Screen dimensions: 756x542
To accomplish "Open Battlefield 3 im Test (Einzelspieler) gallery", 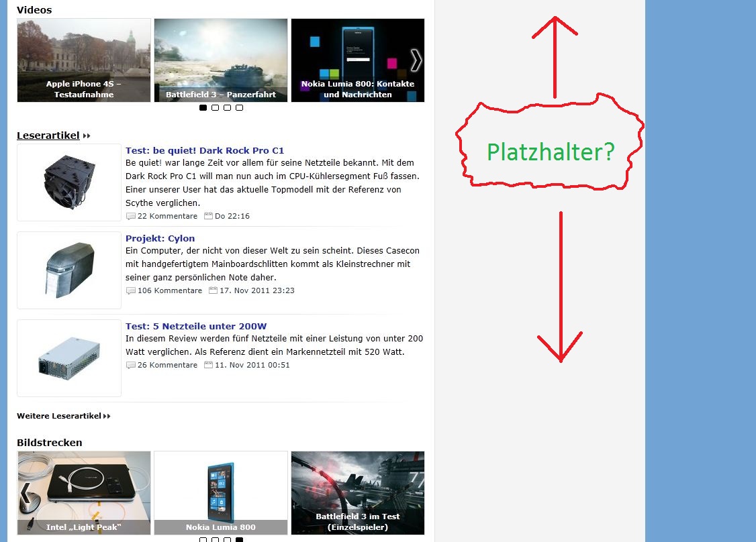I will [358, 493].
